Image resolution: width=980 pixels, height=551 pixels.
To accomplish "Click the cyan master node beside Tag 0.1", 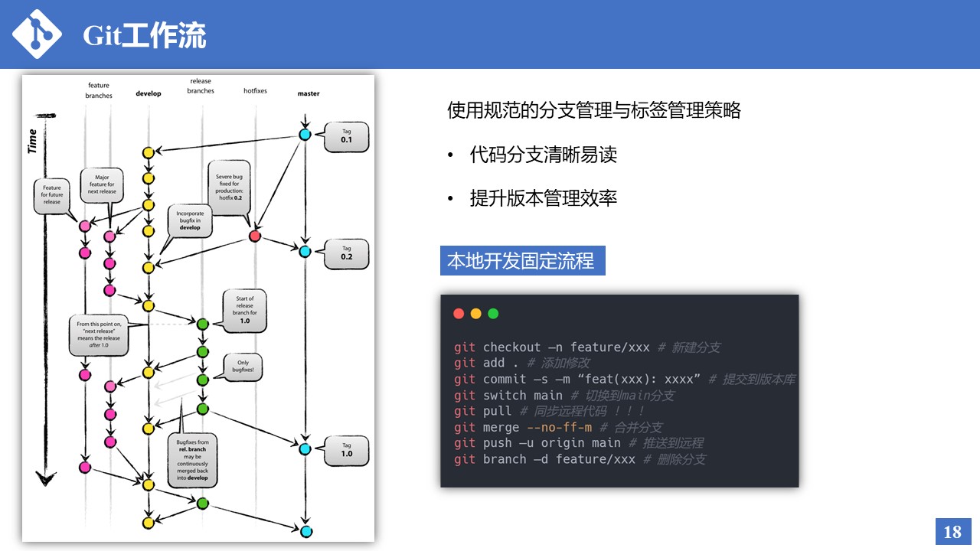I will 305,135.
